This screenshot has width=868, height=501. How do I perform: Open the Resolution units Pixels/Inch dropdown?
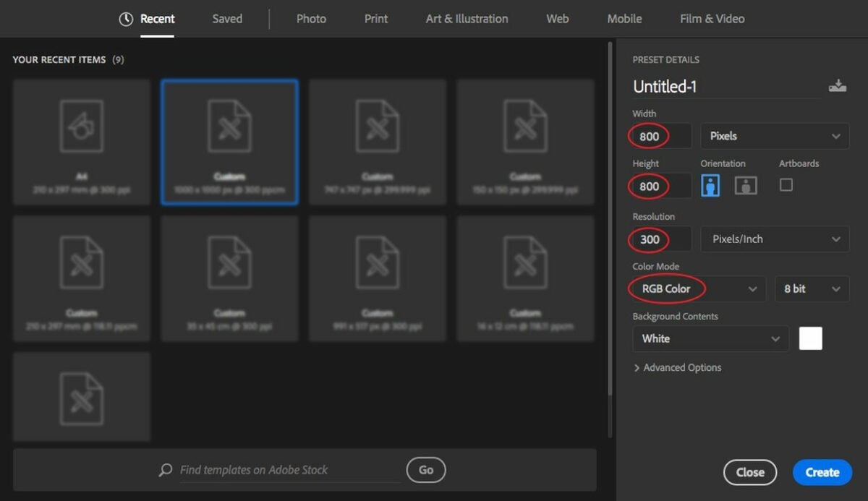click(774, 239)
